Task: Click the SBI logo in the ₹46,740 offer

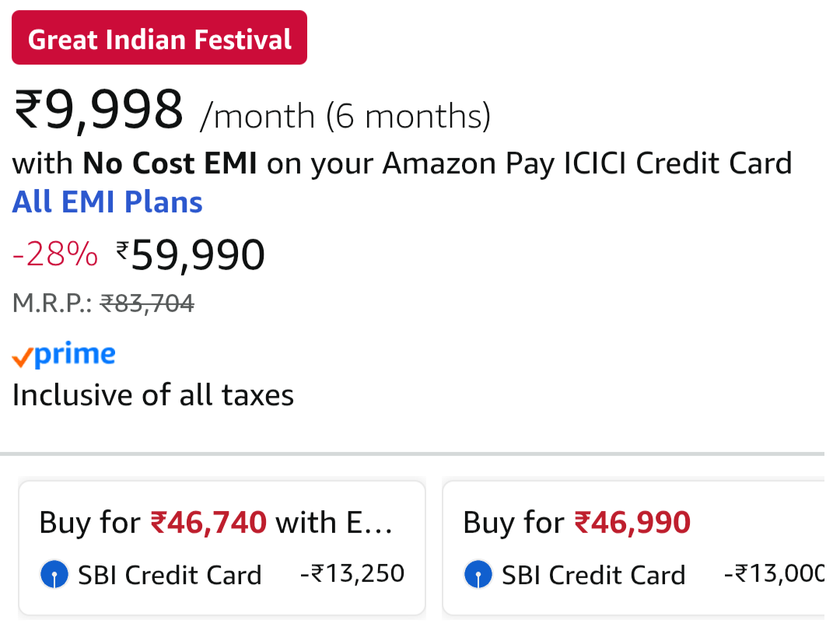Action: click(x=54, y=576)
